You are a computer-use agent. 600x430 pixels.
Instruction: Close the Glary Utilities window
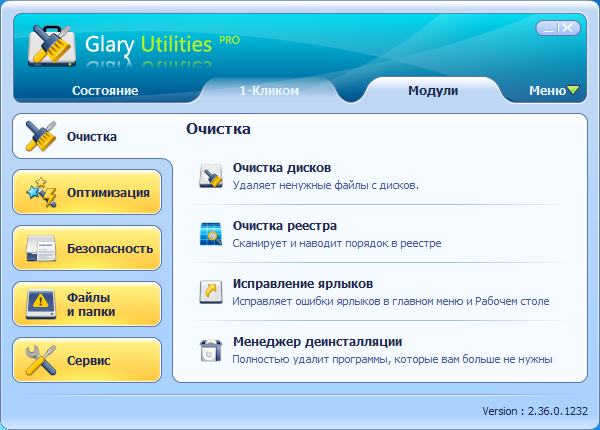pos(568,28)
